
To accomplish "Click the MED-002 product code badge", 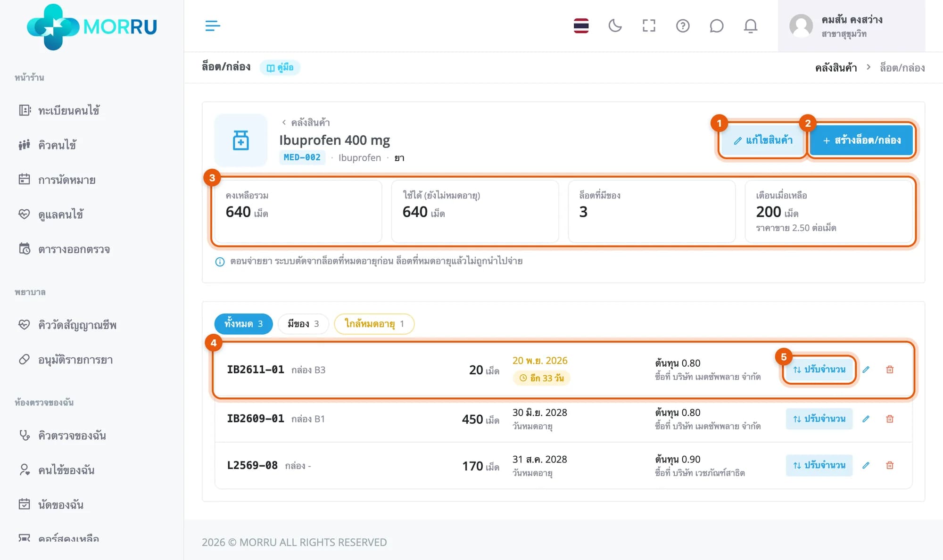I will click(302, 157).
